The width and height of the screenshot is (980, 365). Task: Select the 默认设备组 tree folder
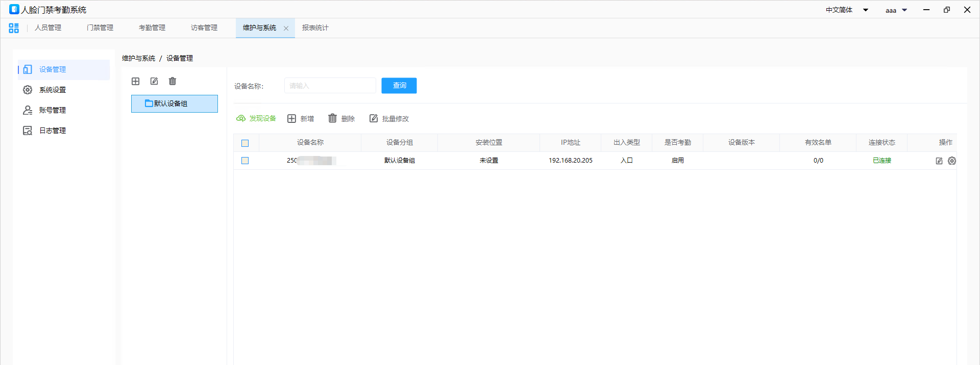tap(174, 103)
